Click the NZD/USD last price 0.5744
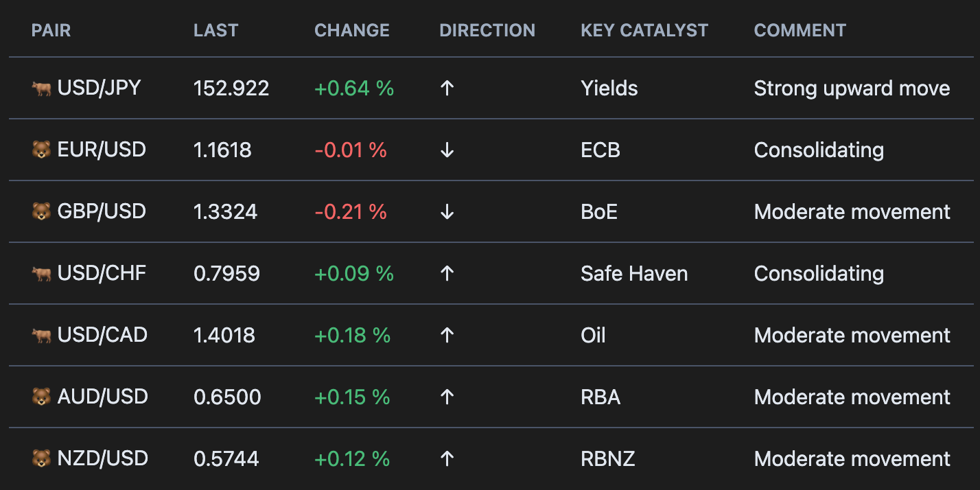Screen dimensions: 980x490 point(226,459)
